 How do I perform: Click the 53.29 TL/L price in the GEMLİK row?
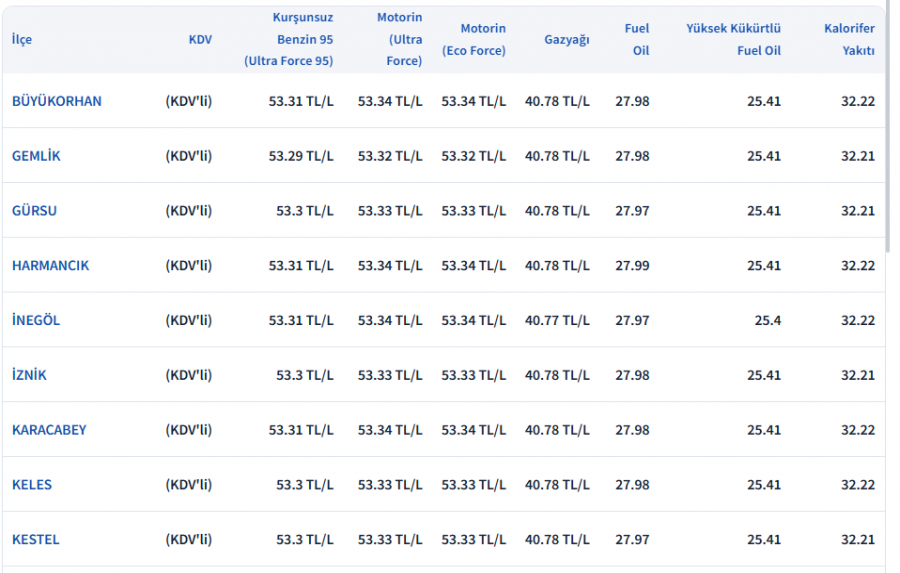click(x=301, y=156)
